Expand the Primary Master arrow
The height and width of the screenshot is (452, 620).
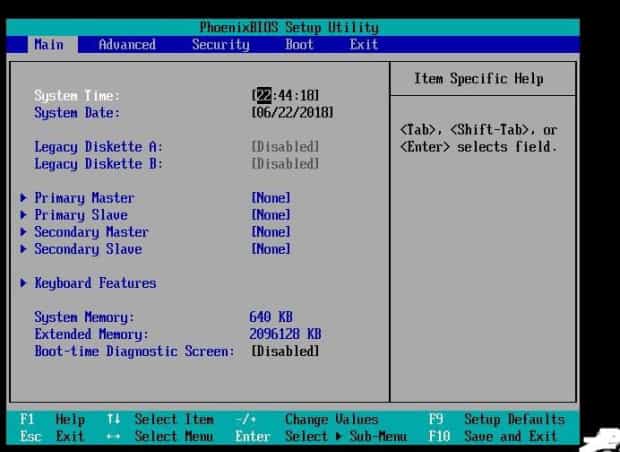coord(23,198)
